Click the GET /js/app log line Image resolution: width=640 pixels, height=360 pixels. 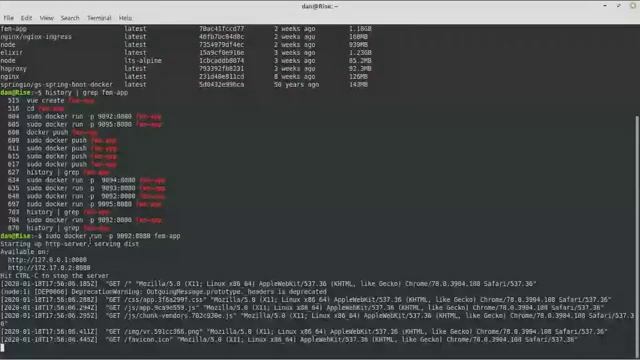click(x=302, y=308)
